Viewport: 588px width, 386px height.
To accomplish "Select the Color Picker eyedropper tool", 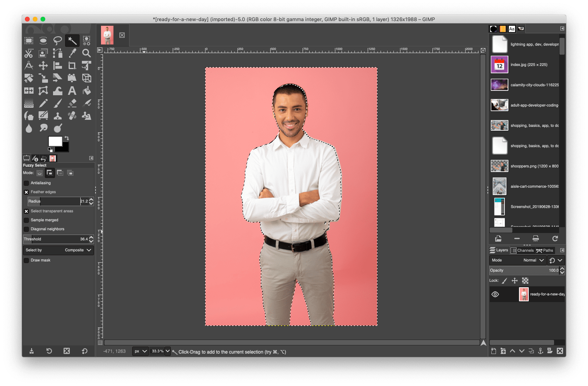I will tap(72, 53).
